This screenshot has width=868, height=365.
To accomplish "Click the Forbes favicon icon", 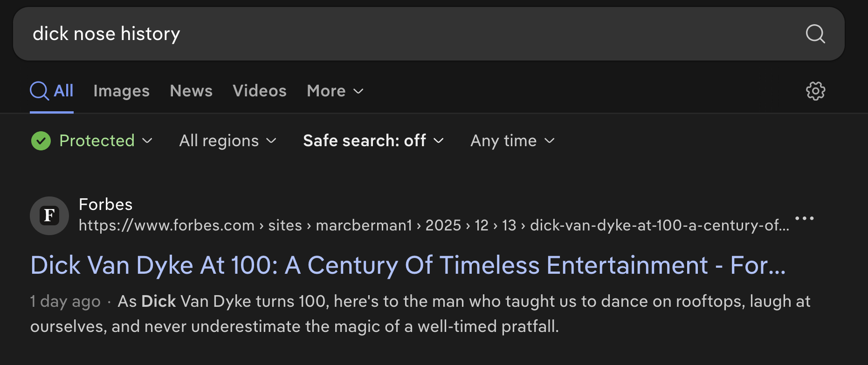I will coord(49,216).
